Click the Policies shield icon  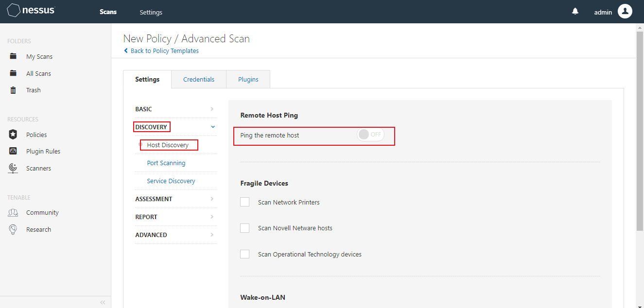click(x=14, y=135)
